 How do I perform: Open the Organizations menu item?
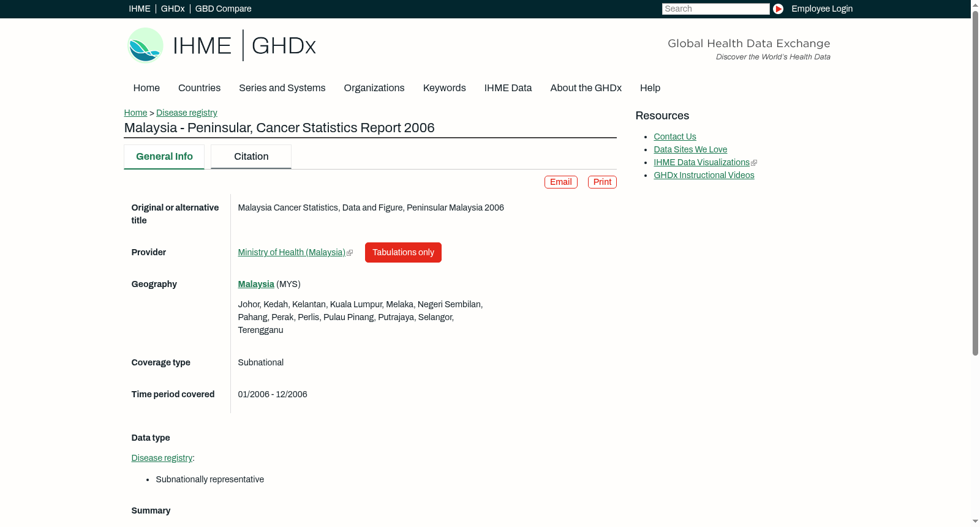[x=374, y=88]
